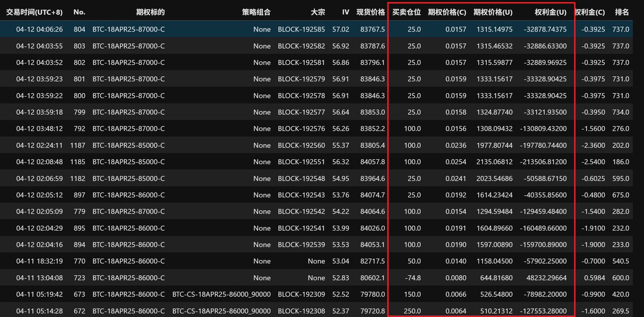Select the 大宗 column header

[x=318, y=12]
